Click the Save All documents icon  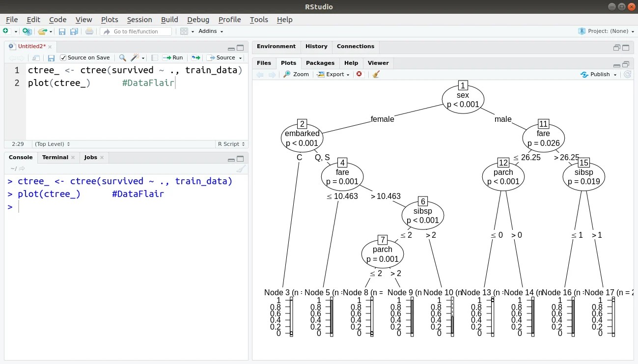tap(74, 31)
